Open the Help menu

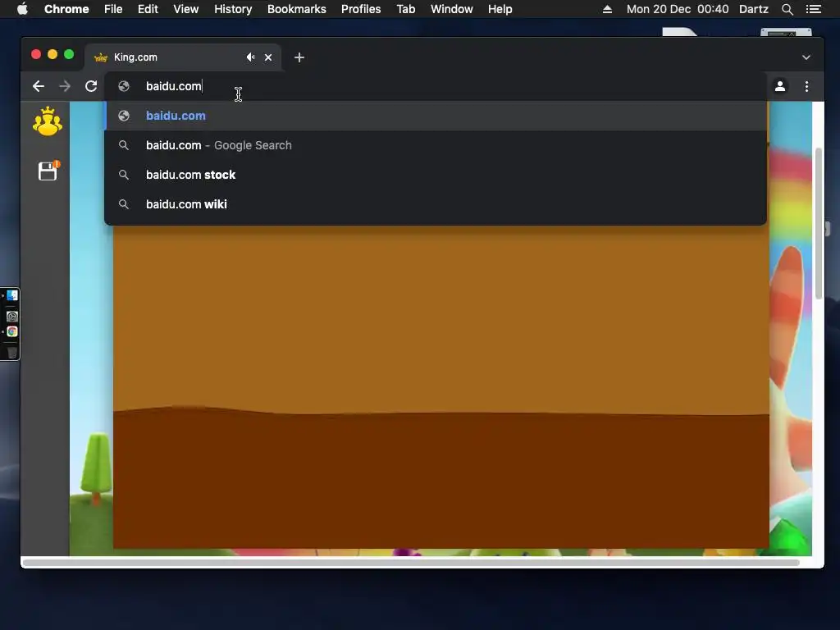click(500, 9)
